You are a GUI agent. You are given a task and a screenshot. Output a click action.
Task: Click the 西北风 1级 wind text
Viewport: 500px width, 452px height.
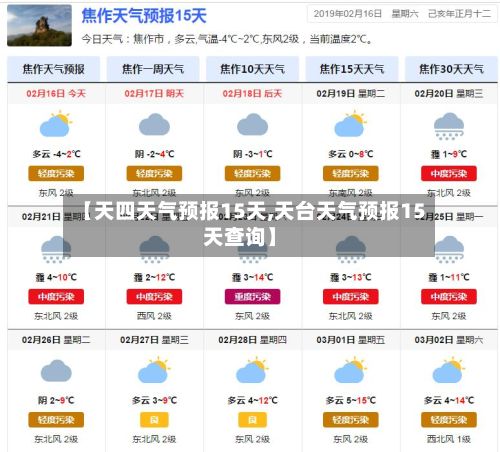click(449, 439)
